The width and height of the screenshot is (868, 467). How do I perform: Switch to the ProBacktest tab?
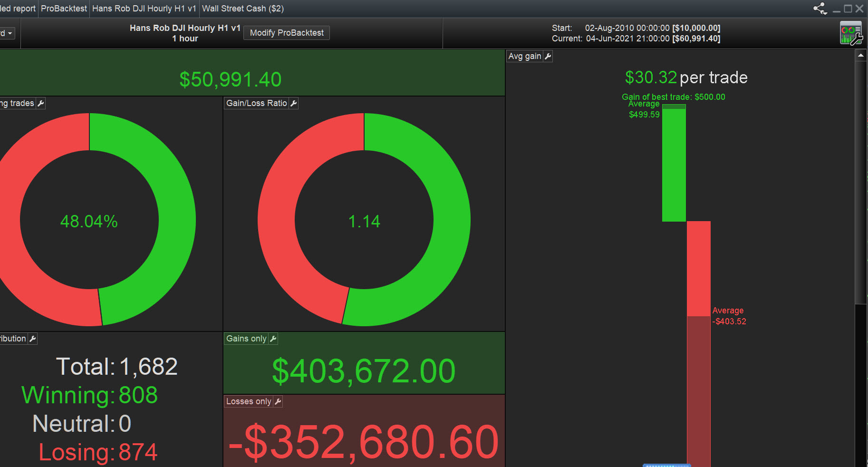pos(64,9)
